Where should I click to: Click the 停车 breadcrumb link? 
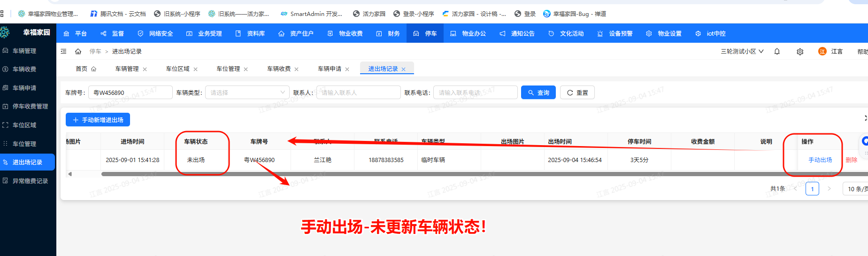95,51
